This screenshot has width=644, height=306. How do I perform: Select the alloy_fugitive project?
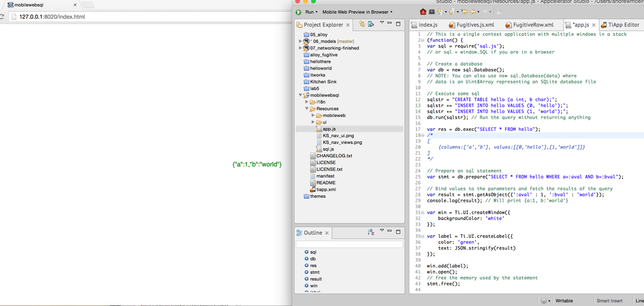click(x=321, y=55)
